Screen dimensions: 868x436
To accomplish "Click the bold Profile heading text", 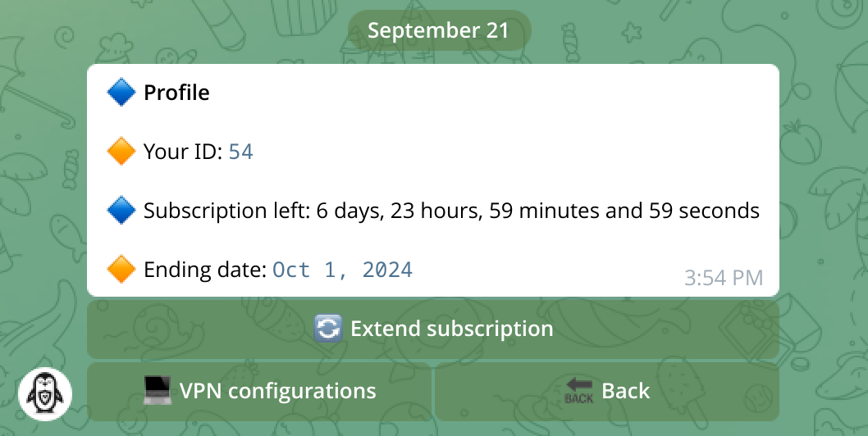I will click(x=176, y=93).
